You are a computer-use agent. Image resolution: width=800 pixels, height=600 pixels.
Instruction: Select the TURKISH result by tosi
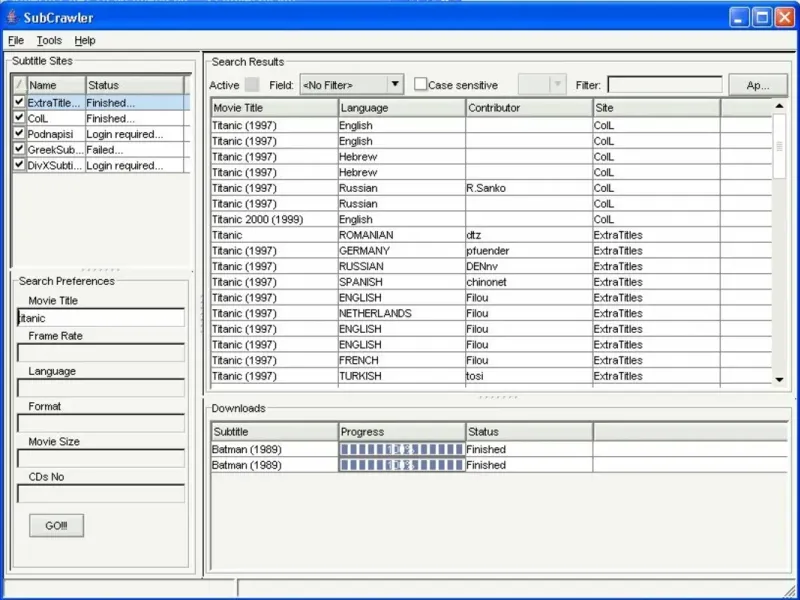491,376
